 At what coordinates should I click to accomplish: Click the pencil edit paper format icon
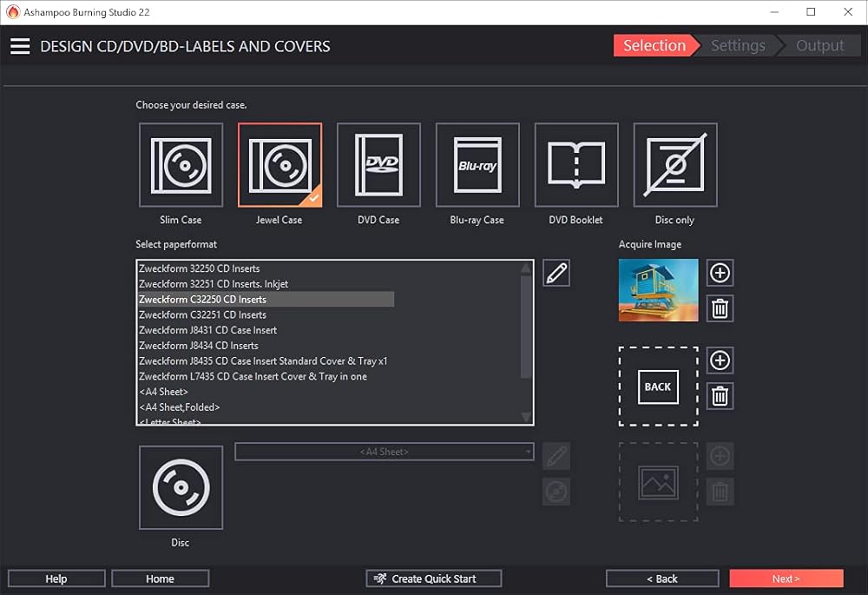point(556,273)
